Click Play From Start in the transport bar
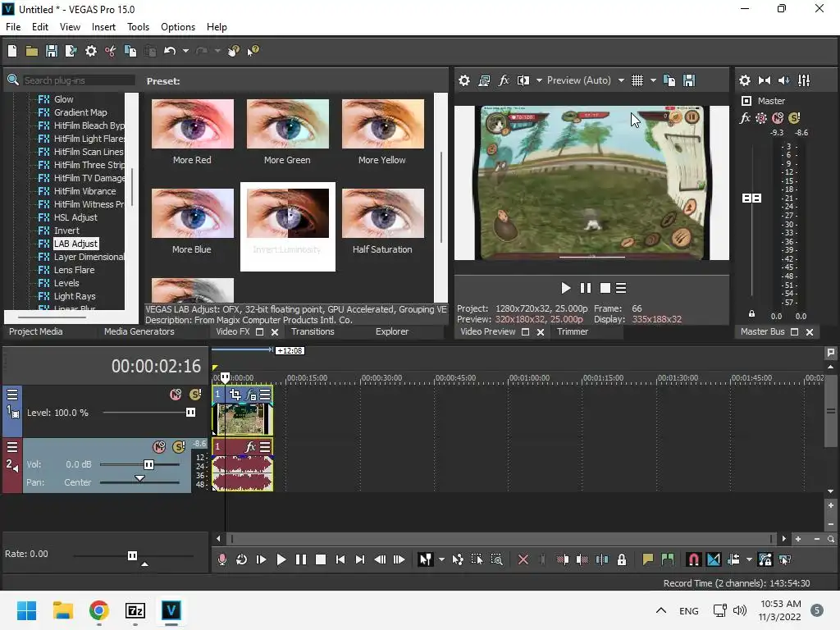Image resolution: width=840 pixels, height=630 pixels. click(x=262, y=559)
